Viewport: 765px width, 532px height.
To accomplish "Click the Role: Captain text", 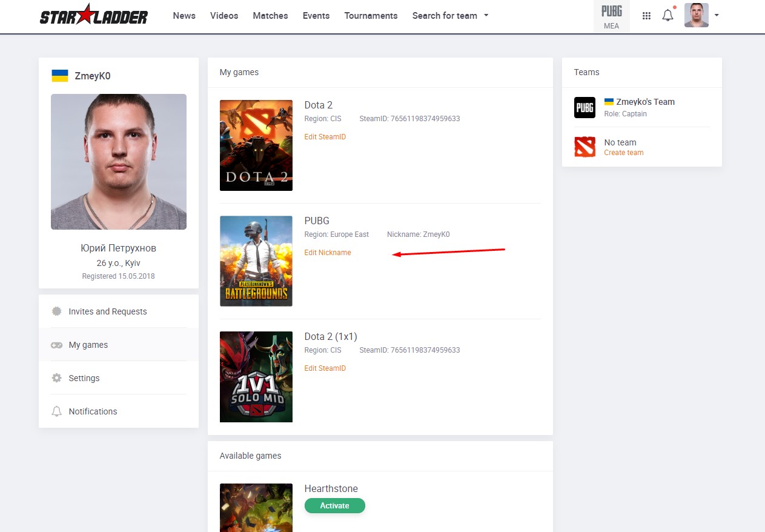I will (x=626, y=114).
